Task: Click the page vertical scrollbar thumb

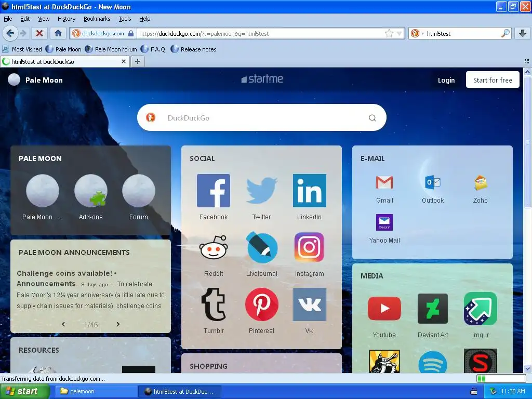Action: click(x=527, y=142)
